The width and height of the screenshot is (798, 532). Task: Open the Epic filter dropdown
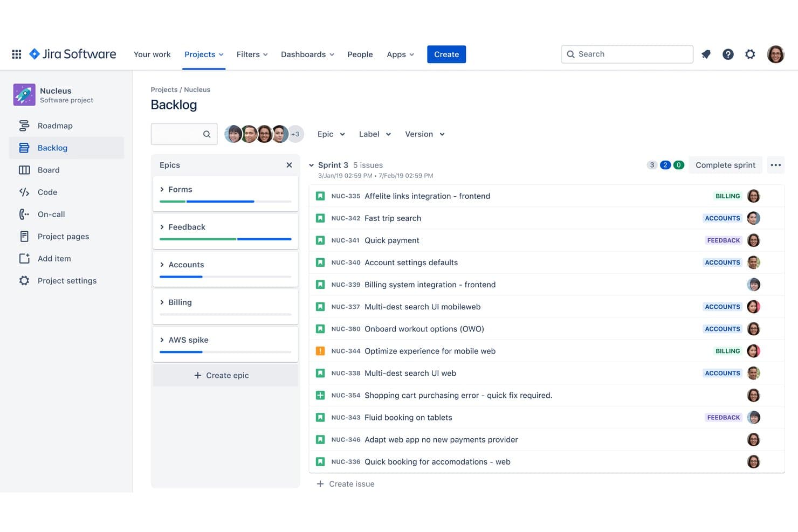pos(331,134)
